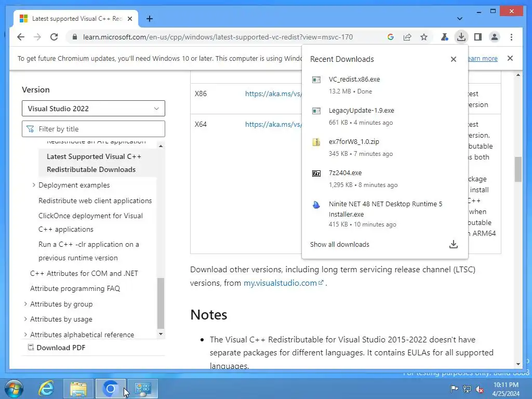Click the page scroll down arrow
The image size is (532, 399).
pos(518,364)
